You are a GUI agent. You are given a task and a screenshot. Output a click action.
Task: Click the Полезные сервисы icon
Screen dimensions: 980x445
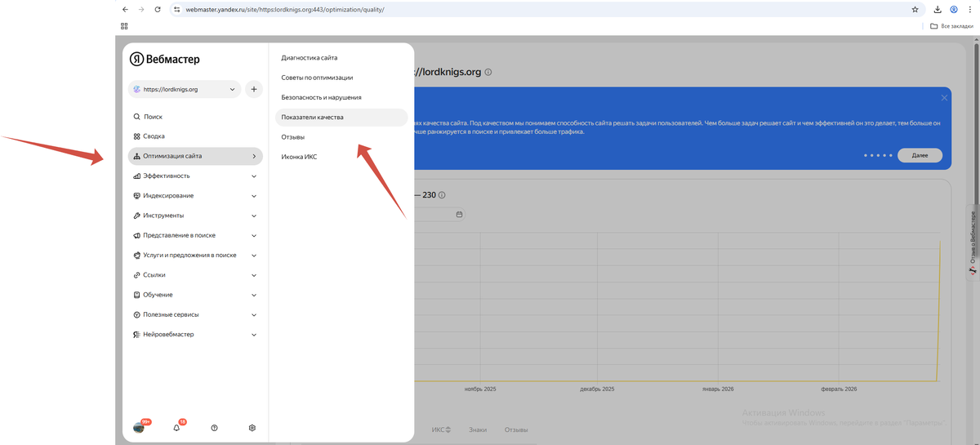(136, 314)
